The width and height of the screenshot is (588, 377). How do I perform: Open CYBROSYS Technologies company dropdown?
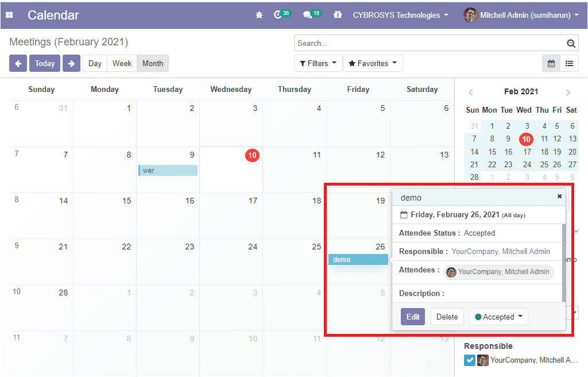click(x=400, y=15)
